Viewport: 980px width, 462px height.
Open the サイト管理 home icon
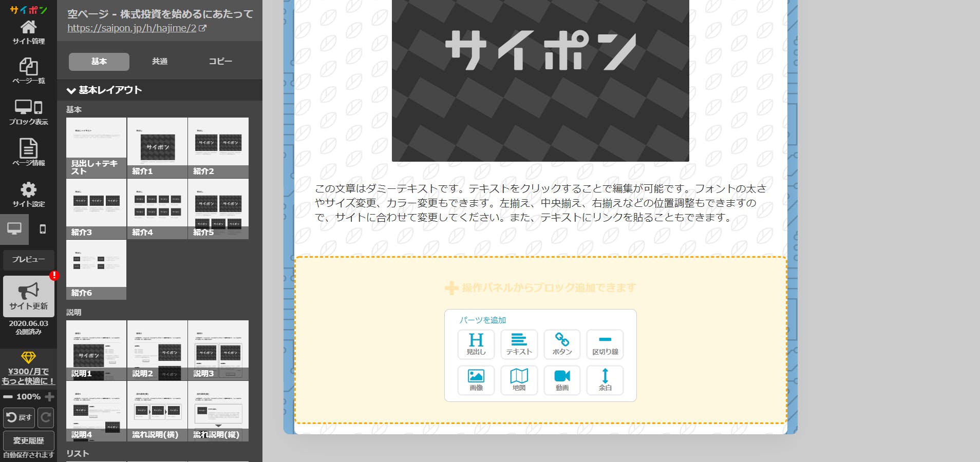coord(28,32)
